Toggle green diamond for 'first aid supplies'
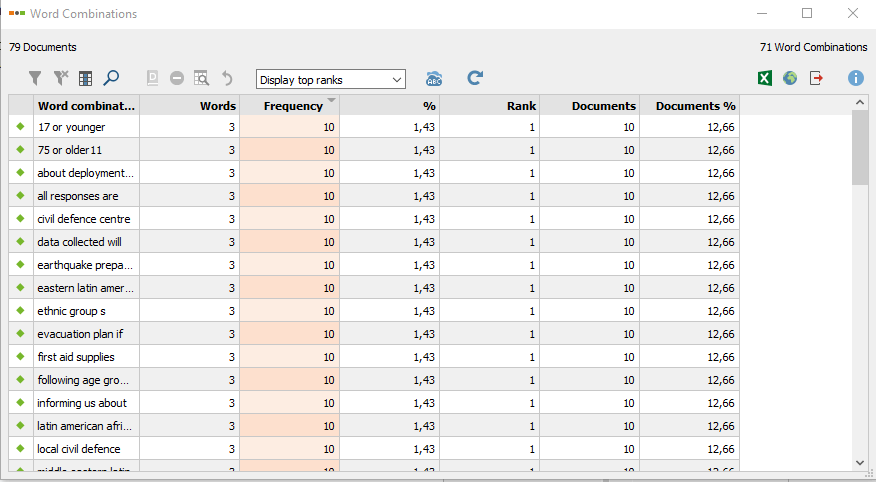 [x=21, y=356]
